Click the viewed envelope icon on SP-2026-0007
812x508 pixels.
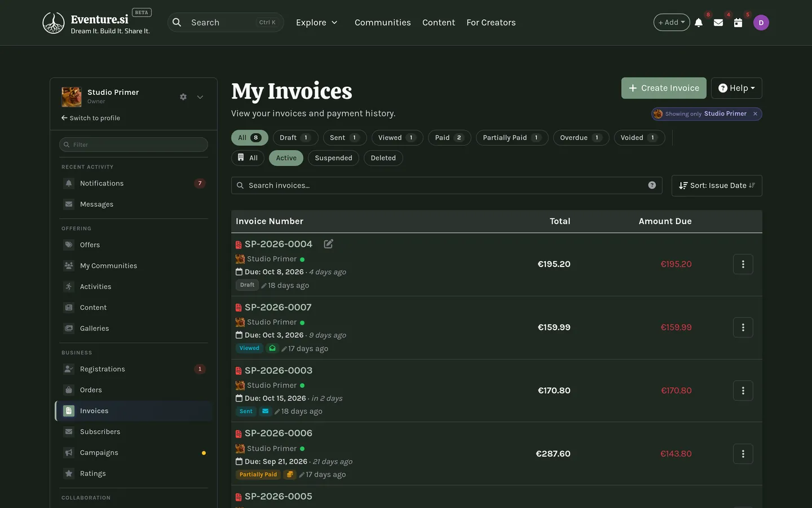click(x=272, y=348)
